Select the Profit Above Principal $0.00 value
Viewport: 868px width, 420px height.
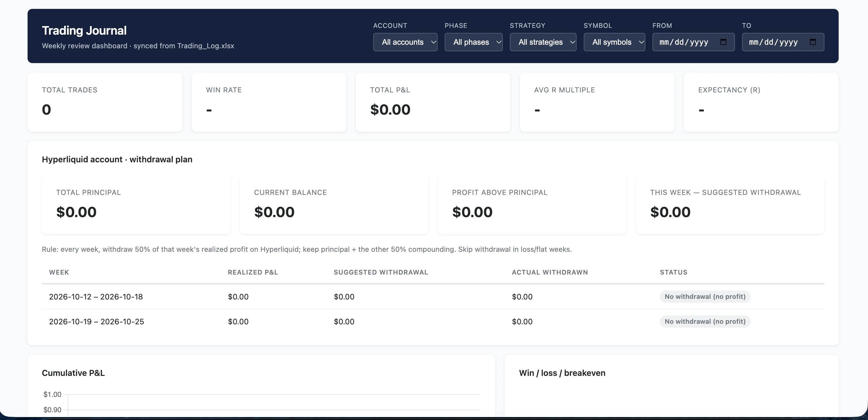coord(473,212)
